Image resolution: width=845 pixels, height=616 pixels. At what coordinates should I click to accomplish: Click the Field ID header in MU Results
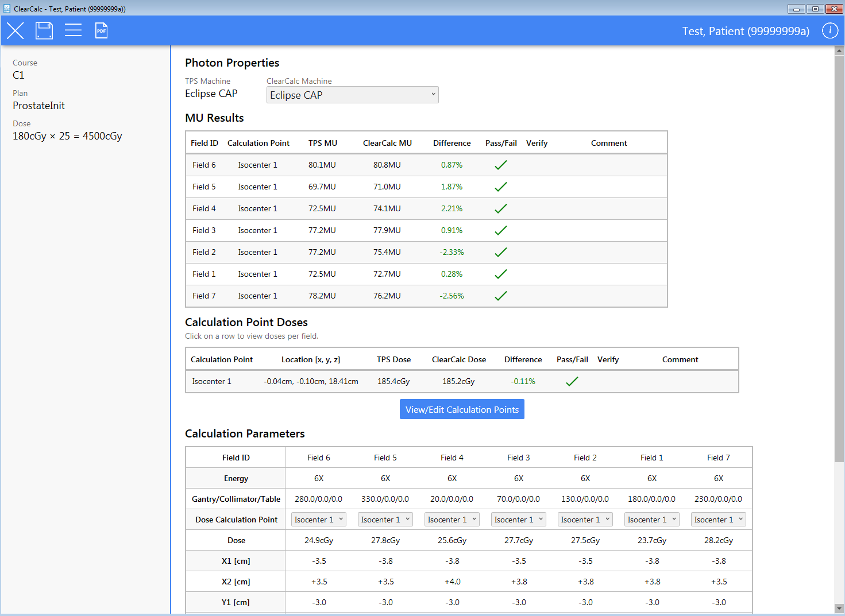[x=205, y=143]
